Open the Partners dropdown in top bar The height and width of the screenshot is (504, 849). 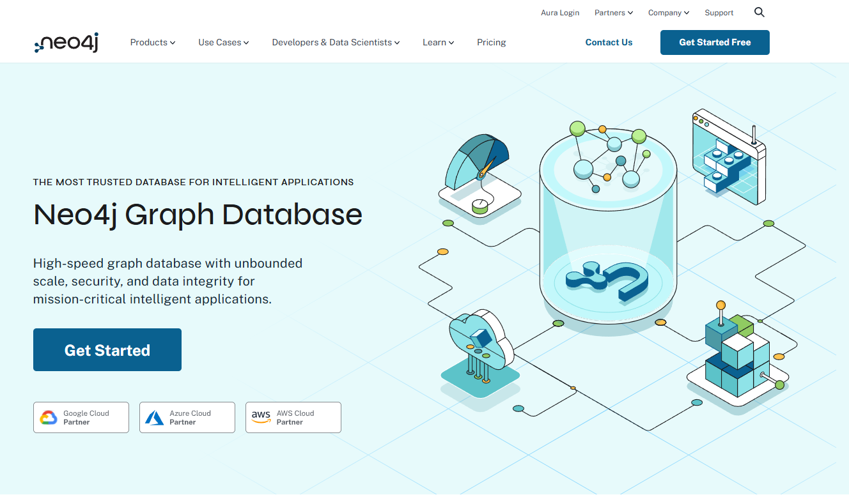[613, 13]
